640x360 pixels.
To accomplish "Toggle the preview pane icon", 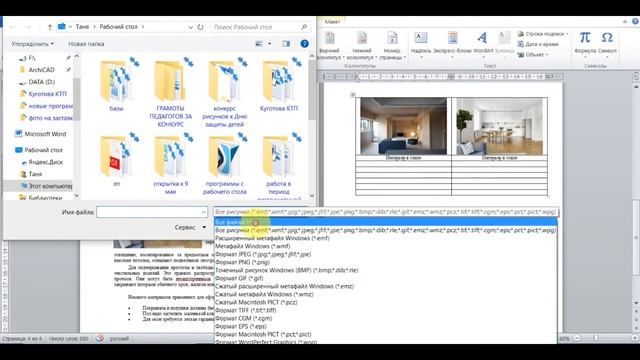I will (286, 44).
